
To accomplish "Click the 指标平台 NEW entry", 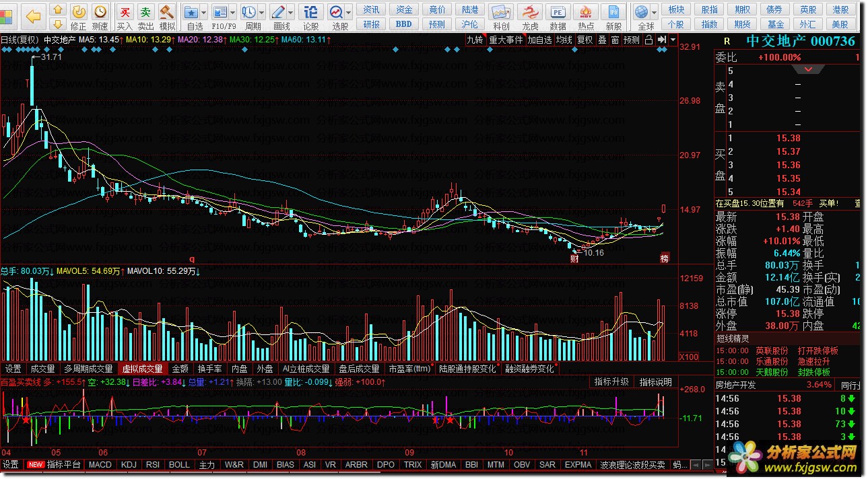I will pos(54,465).
